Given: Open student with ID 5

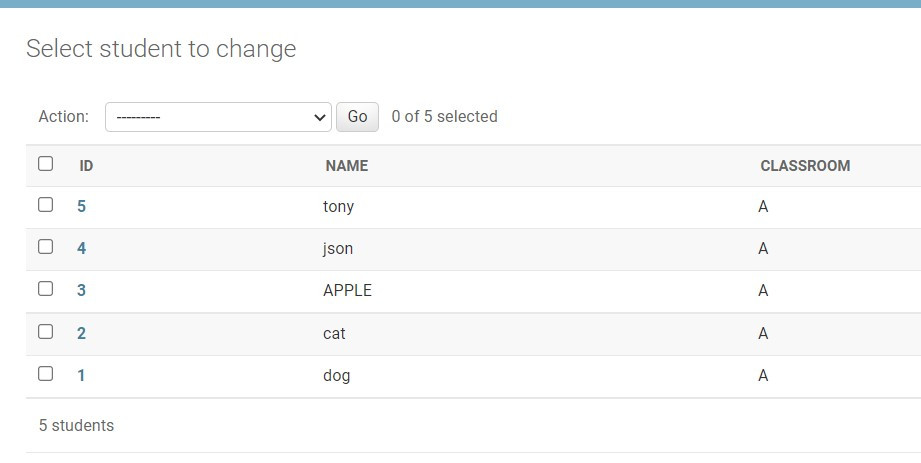Looking at the screenshot, I should 82,207.
